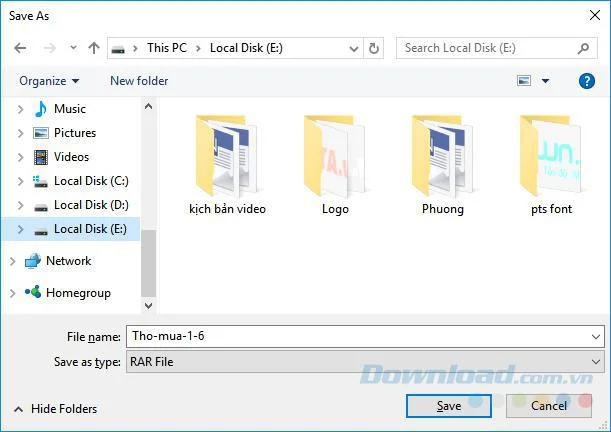The image size is (611, 432).
Task: Go up one folder level
Action: (94, 48)
